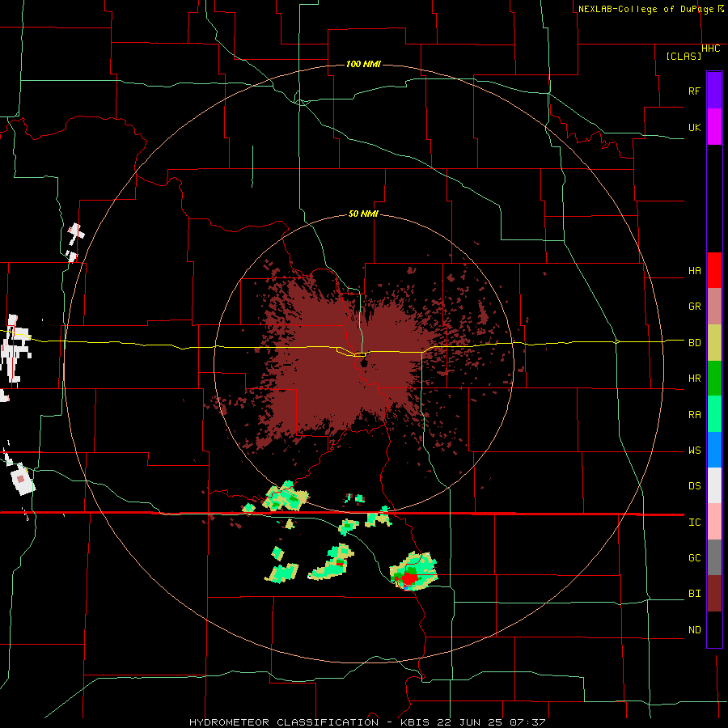
Task: Click the 50 NMI range ring label
Action: coord(363,214)
